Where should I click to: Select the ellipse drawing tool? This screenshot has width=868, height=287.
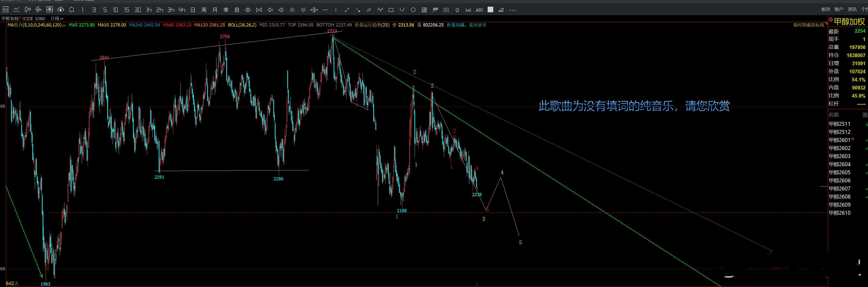tap(413, 10)
